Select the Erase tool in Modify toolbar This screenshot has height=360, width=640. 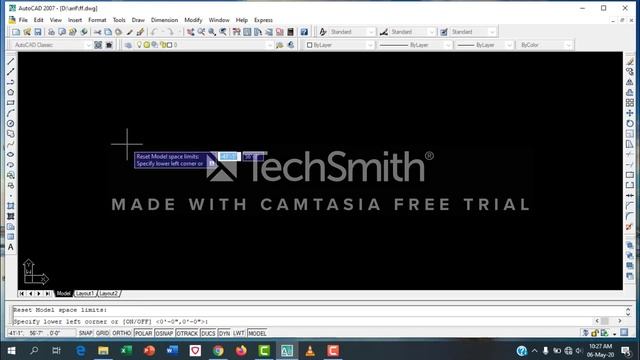630,62
